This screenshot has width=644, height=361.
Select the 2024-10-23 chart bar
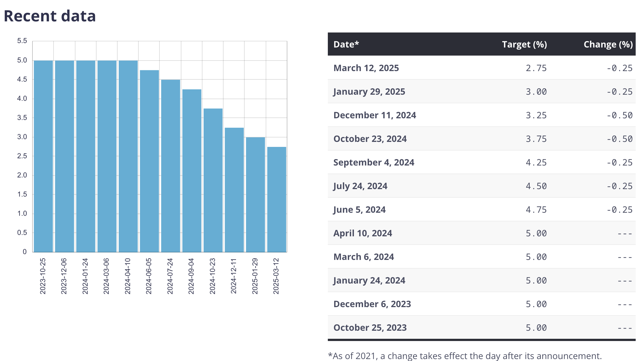(x=213, y=180)
